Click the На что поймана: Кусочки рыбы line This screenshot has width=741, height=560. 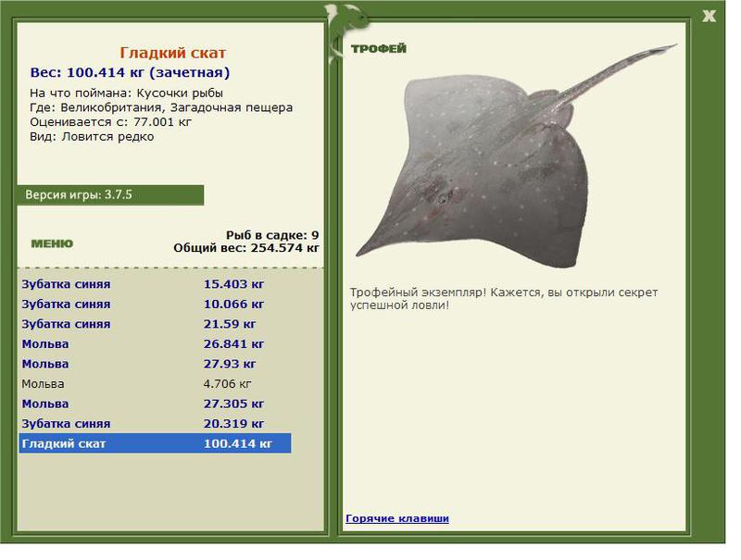click(126, 93)
